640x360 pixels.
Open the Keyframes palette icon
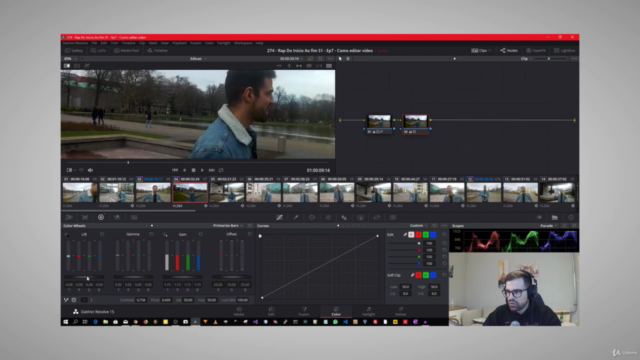tap(539, 218)
